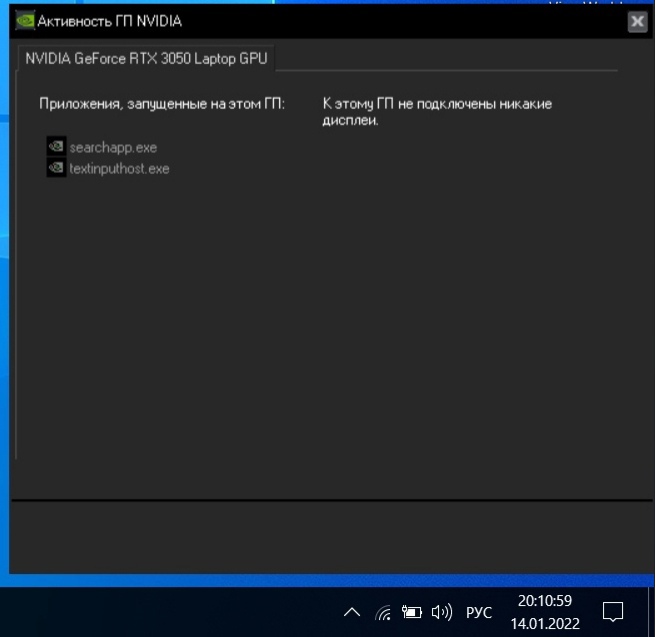
Task: Click the NVIDIA icon beside searchapp.exe
Action: tap(56, 146)
